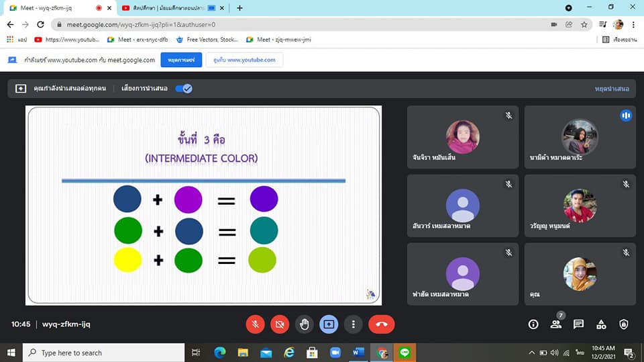The height and width of the screenshot is (362, 644).
Task: Open Chrome profile avatar menu
Action: pyautogui.click(x=618, y=24)
